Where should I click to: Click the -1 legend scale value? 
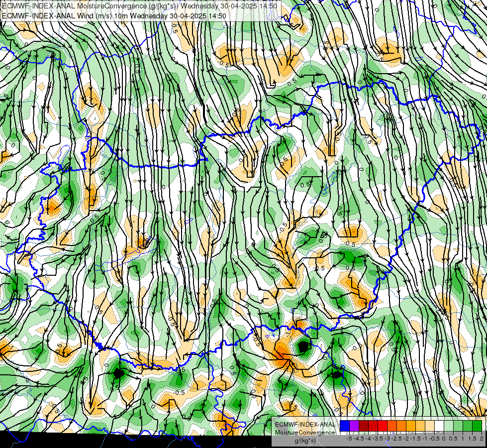(x=425, y=439)
